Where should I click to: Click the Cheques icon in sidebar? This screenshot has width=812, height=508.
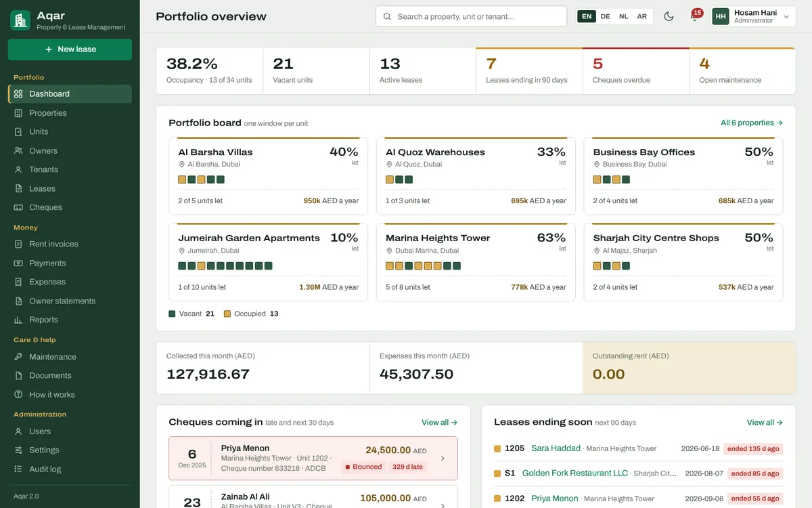(18, 207)
